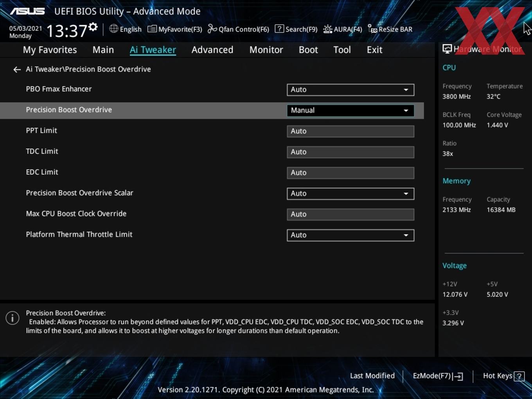Click the Hardware Monitor screen icon

click(447, 49)
